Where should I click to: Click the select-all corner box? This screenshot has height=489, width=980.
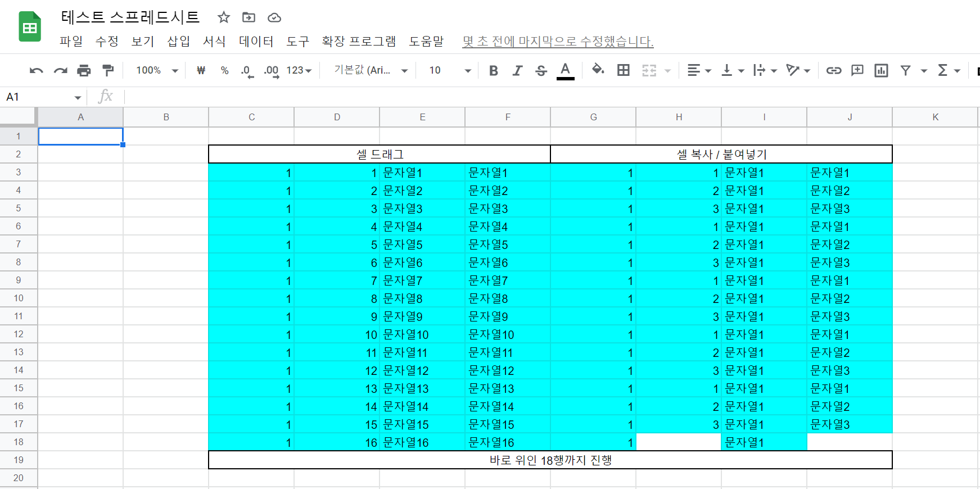click(19, 117)
